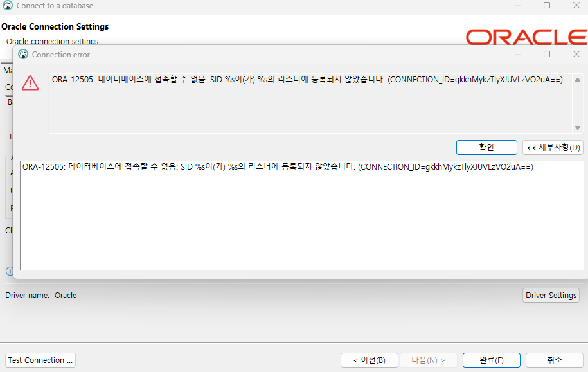The height and width of the screenshot is (372, 588).
Task: Click the Test Connection button
Action: coord(40,360)
